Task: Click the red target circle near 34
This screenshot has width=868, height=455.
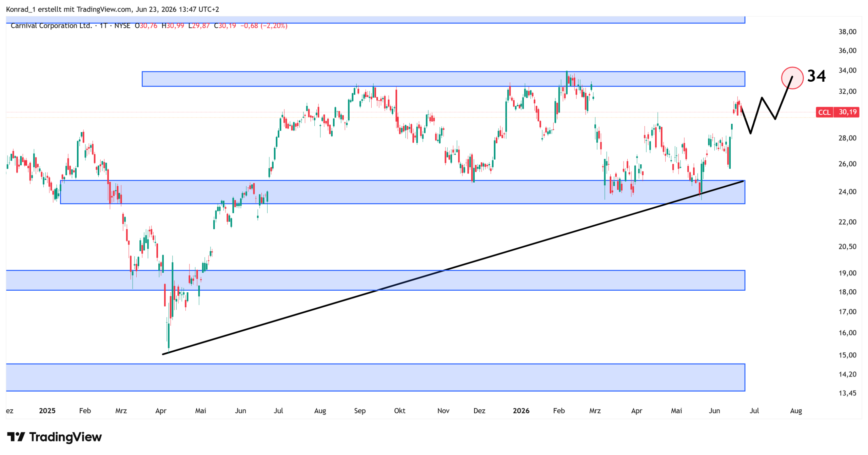Action: point(792,78)
